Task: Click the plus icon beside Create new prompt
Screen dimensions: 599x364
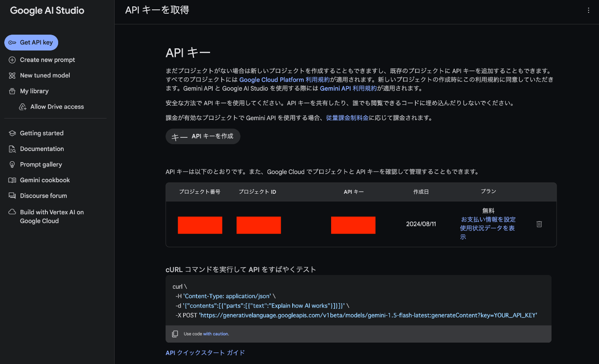Action: pyautogui.click(x=12, y=60)
